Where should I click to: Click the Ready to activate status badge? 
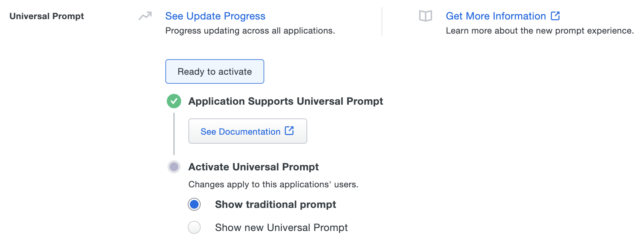[x=214, y=71]
